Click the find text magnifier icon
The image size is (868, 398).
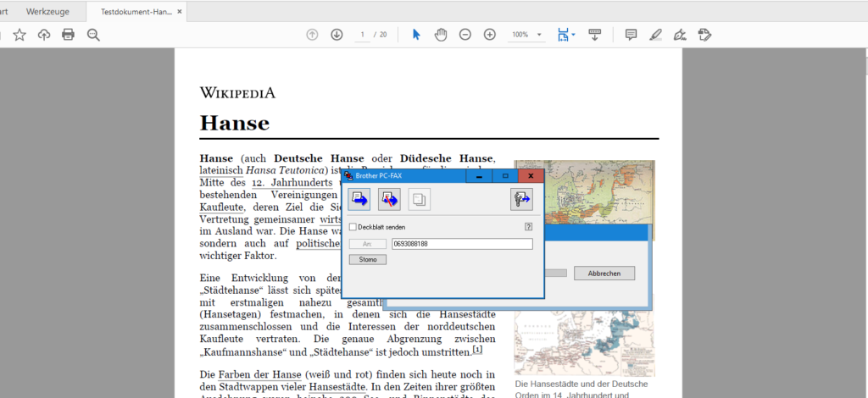point(93,35)
